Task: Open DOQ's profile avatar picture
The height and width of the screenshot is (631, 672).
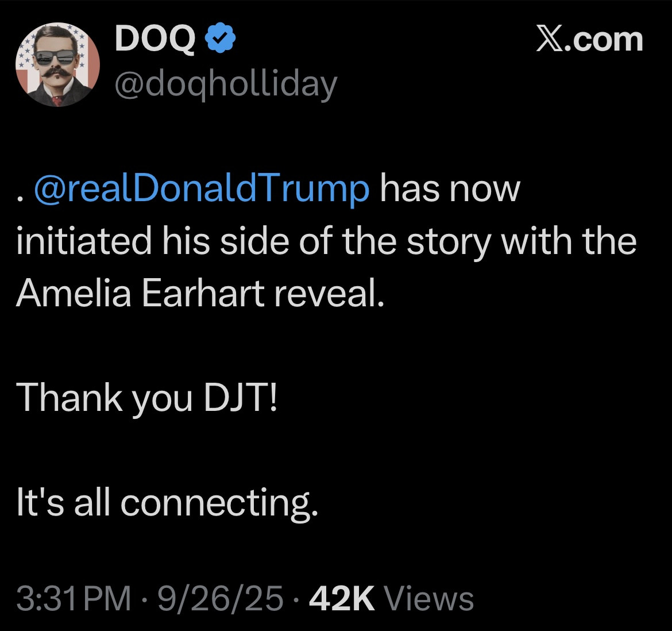Action: 57,65
